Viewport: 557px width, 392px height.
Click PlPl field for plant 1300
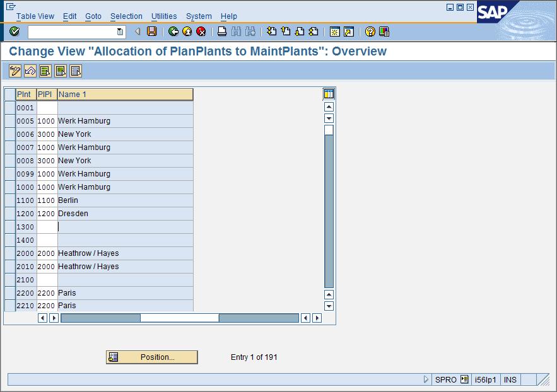tap(47, 227)
